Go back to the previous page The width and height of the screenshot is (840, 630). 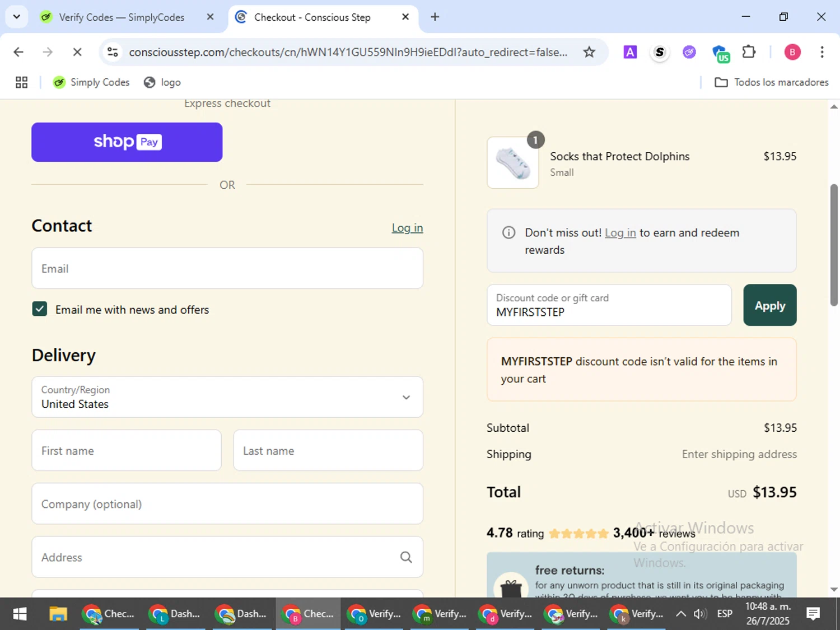pos(18,52)
